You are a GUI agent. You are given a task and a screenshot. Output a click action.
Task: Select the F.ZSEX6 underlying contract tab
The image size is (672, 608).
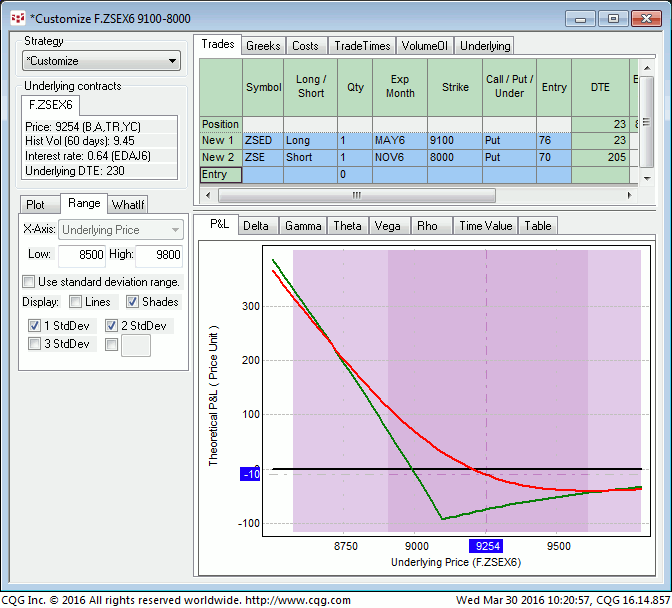pyautogui.click(x=51, y=105)
